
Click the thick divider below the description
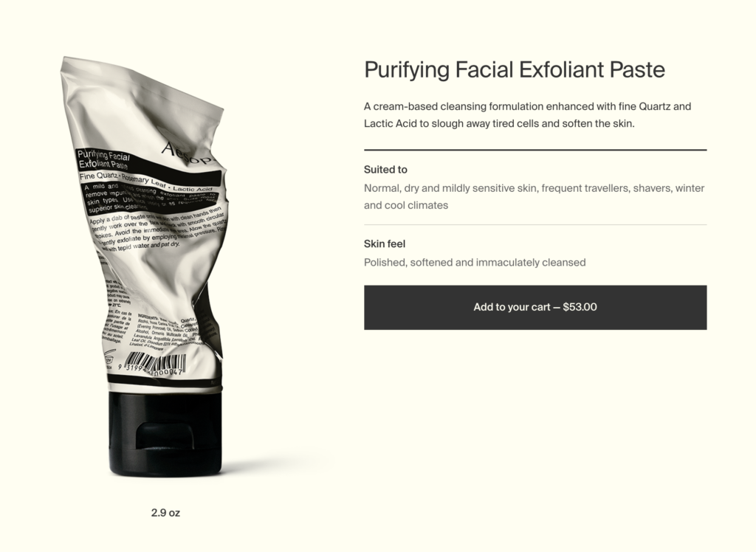click(535, 150)
